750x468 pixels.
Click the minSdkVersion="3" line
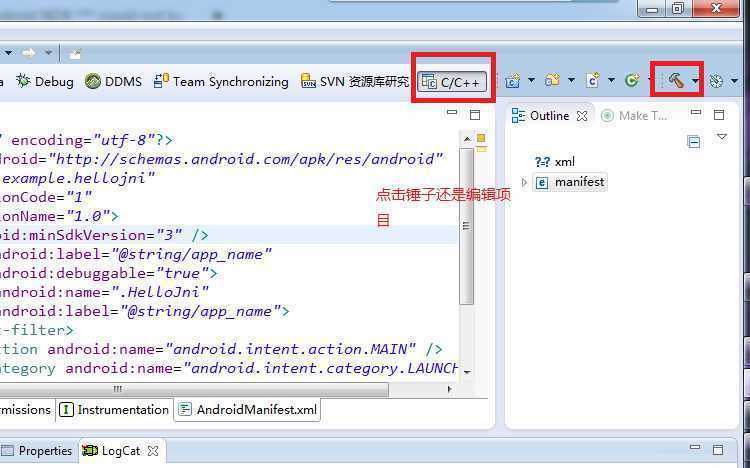(229, 235)
